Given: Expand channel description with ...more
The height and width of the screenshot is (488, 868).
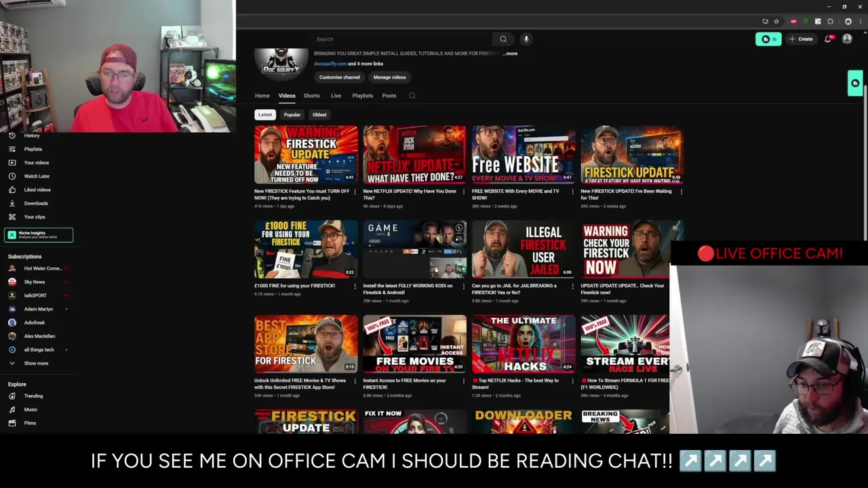Looking at the screenshot, I should pos(510,54).
